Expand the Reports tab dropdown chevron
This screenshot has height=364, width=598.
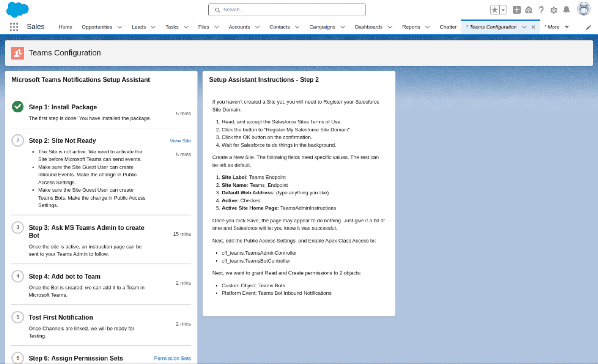coord(427,27)
